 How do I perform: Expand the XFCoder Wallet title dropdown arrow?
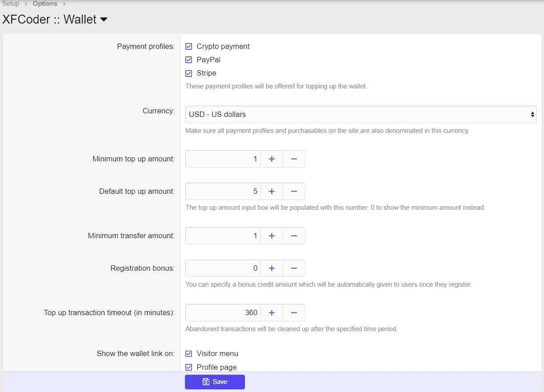click(x=104, y=20)
